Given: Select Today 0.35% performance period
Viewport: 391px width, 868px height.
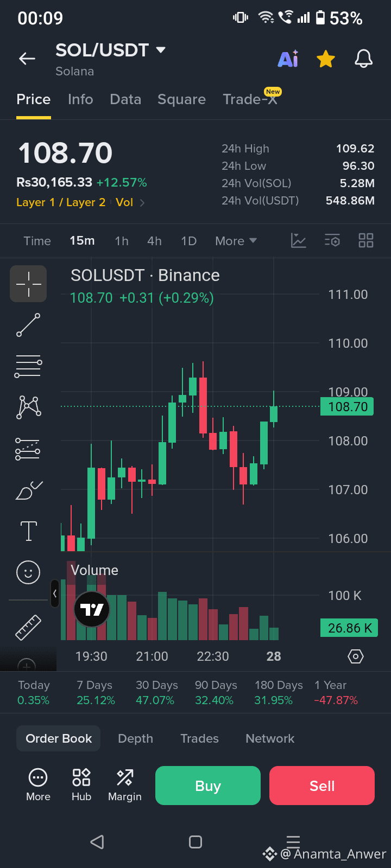Looking at the screenshot, I should pos(34,693).
